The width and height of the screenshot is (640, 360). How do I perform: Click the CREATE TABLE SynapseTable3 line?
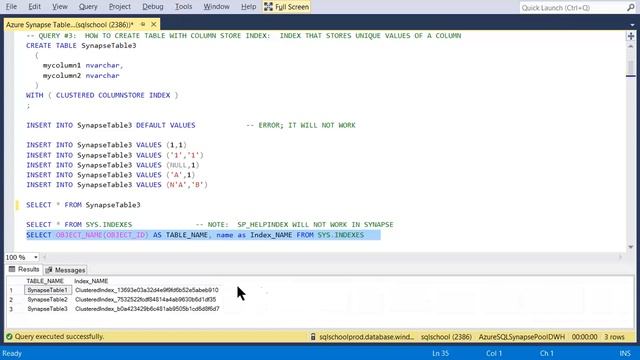[81, 46]
